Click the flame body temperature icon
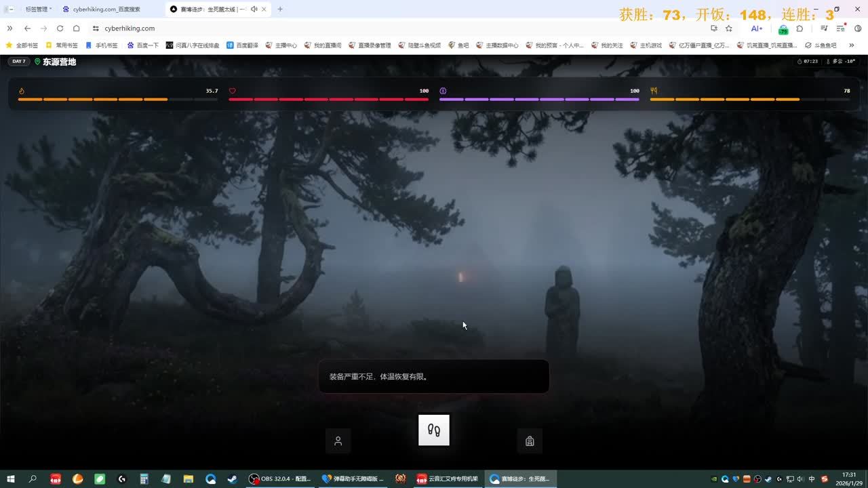 [22, 91]
